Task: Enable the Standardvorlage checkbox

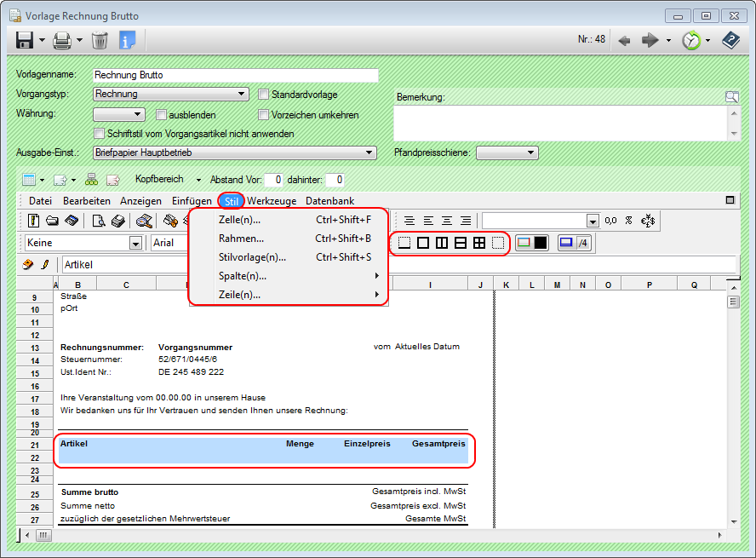Action: (x=264, y=95)
